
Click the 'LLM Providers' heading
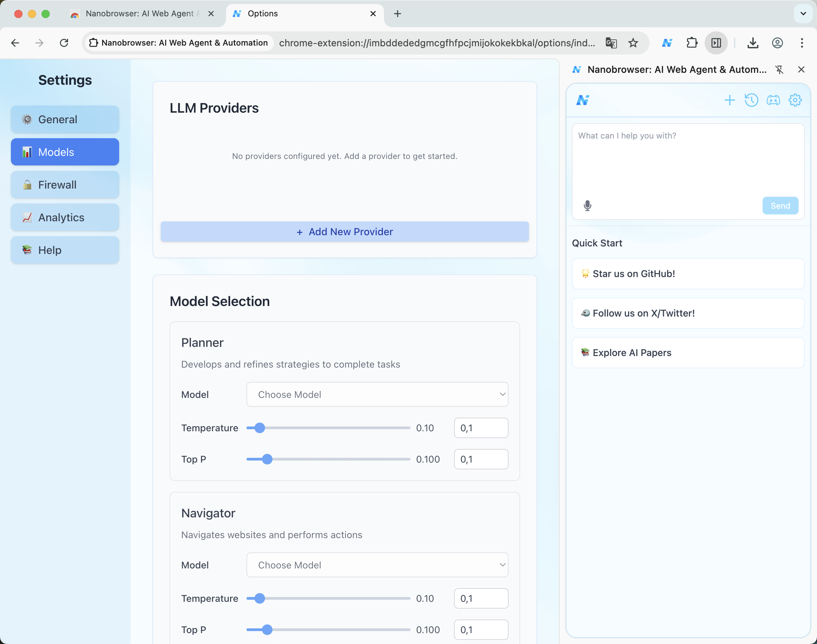tap(214, 108)
